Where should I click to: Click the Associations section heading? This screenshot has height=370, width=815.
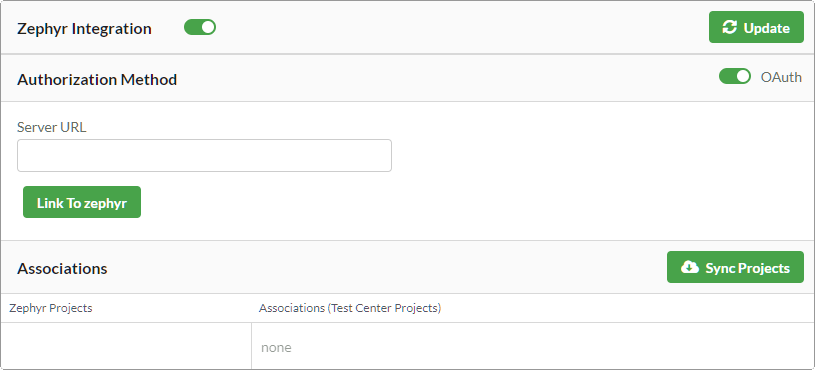click(62, 268)
